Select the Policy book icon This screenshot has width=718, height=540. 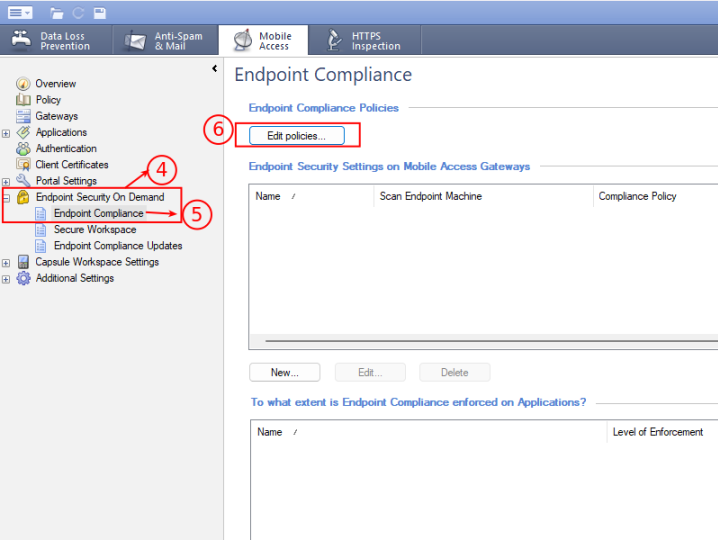pyautogui.click(x=24, y=100)
